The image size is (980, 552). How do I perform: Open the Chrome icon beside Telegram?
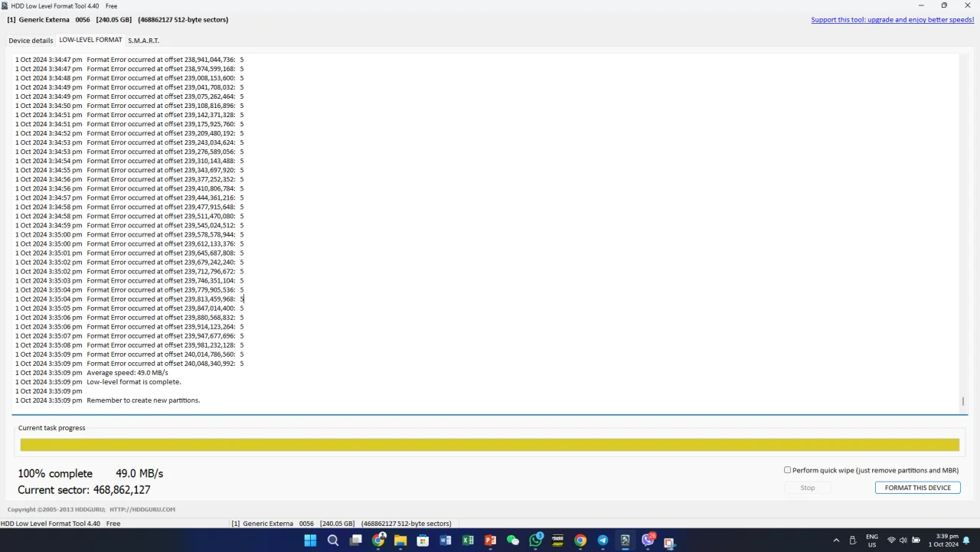580,541
